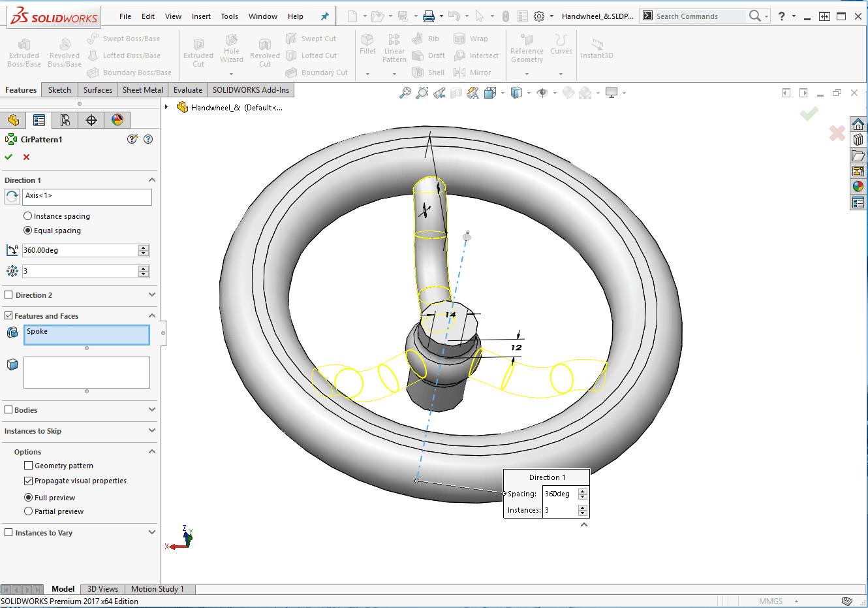Open the DisplayManager color ball tab
868x608 pixels.
point(117,120)
